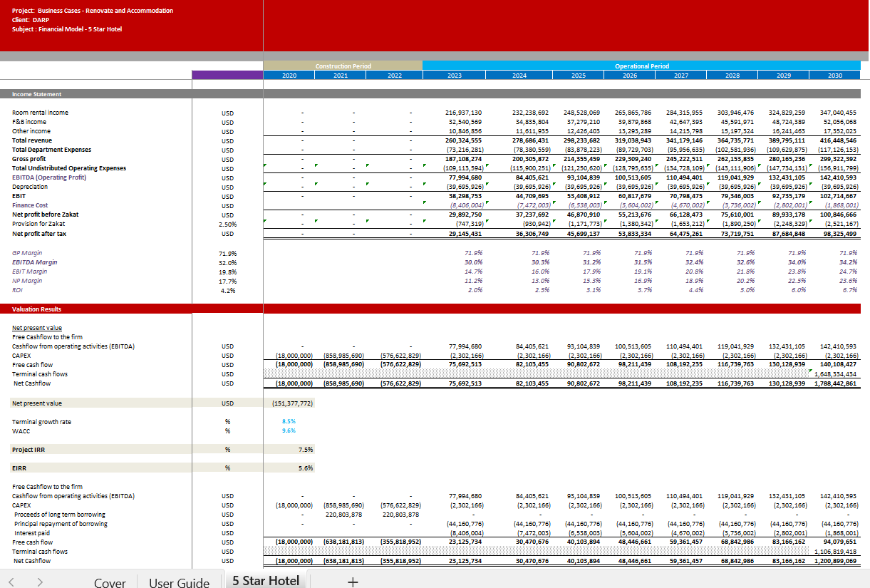Click the EIRR 5.6% value cell
Screen dimensions: 870x588
306,468
